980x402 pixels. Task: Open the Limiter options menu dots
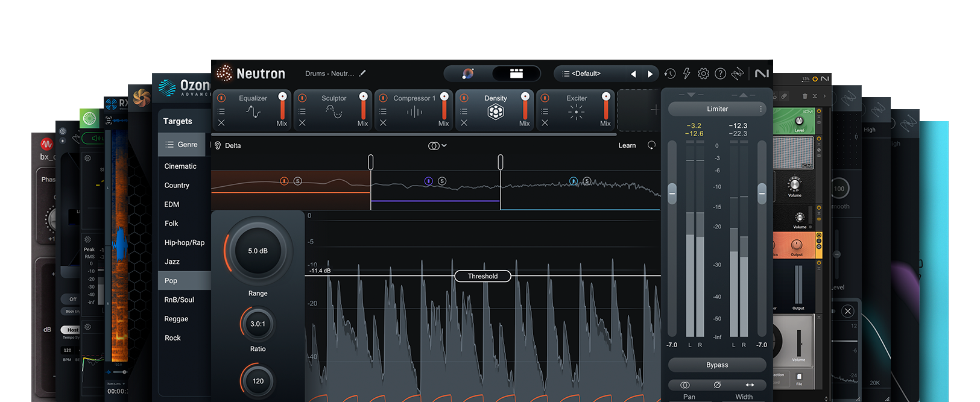coord(761,109)
